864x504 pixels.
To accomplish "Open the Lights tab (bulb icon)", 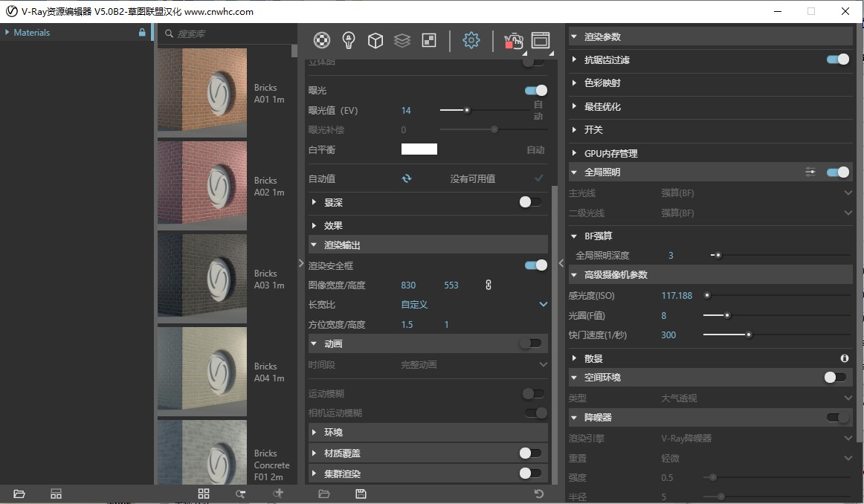I will pyautogui.click(x=348, y=40).
